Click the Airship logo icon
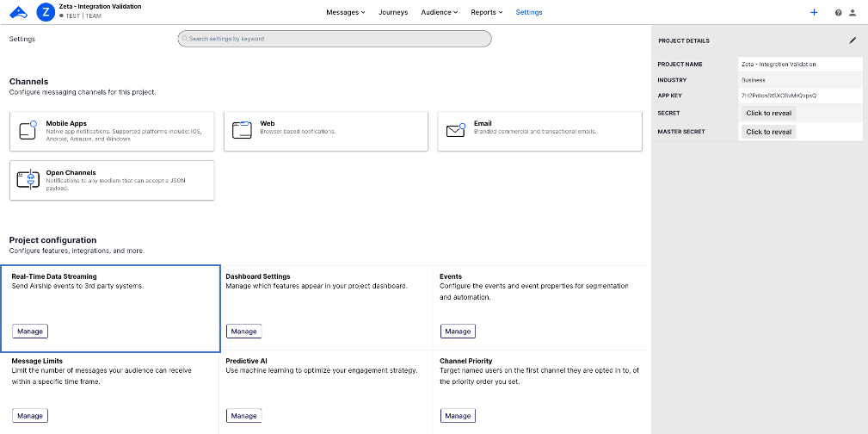 pyautogui.click(x=18, y=12)
